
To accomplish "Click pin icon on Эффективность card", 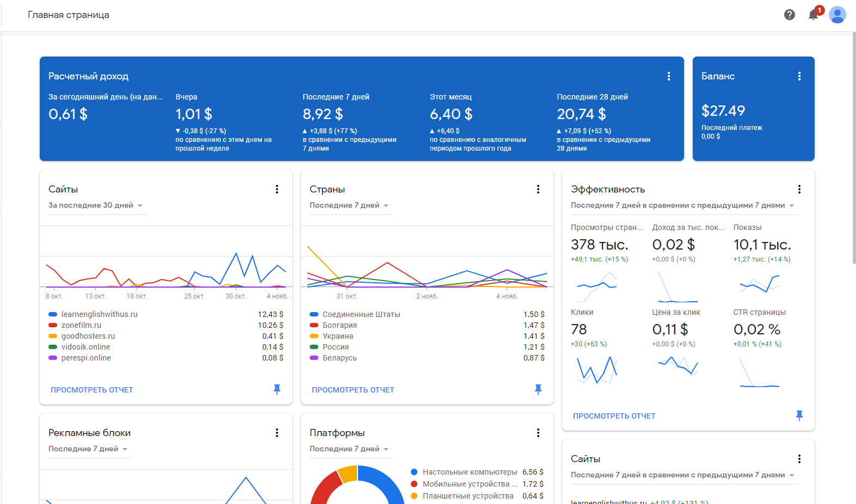I will [x=799, y=415].
